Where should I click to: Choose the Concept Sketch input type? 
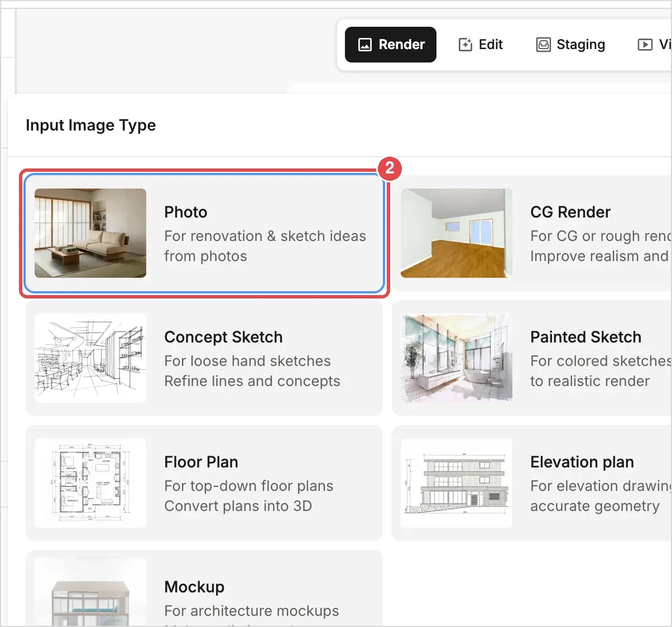point(204,358)
